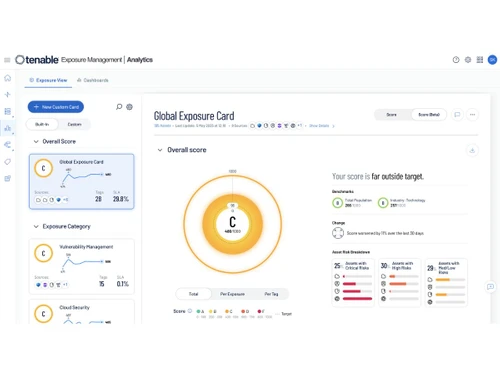Click the Show Details link

coord(319,126)
